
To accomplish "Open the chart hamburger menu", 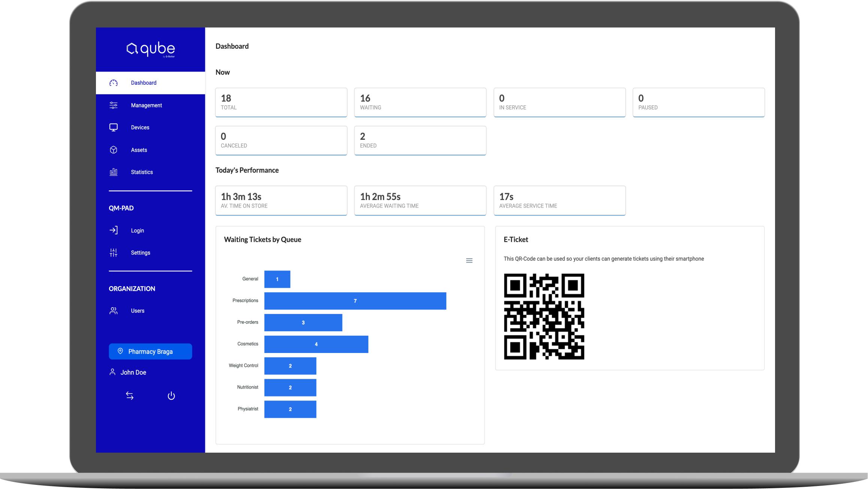I will [x=469, y=260].
